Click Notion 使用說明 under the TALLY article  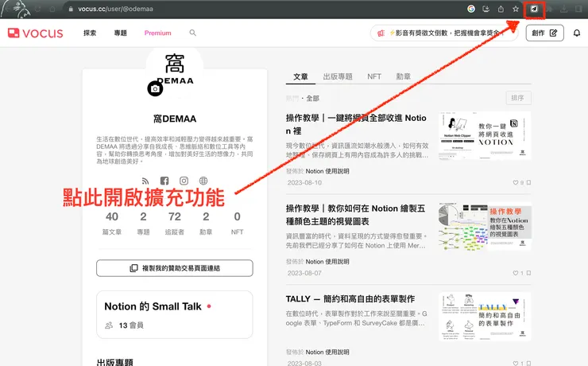click(x=327, y=352)
